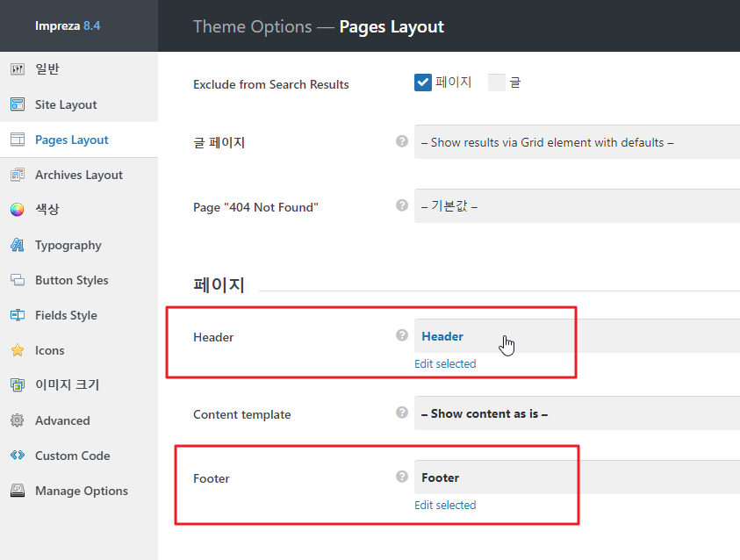Click help icon beside Page 404 Not Found

click(402, 205)
